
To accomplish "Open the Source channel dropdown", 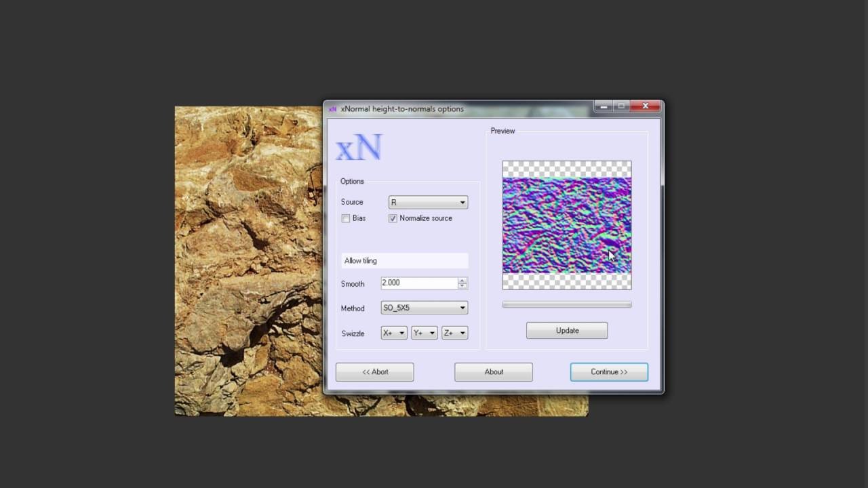I will click(x=428, y=202).
